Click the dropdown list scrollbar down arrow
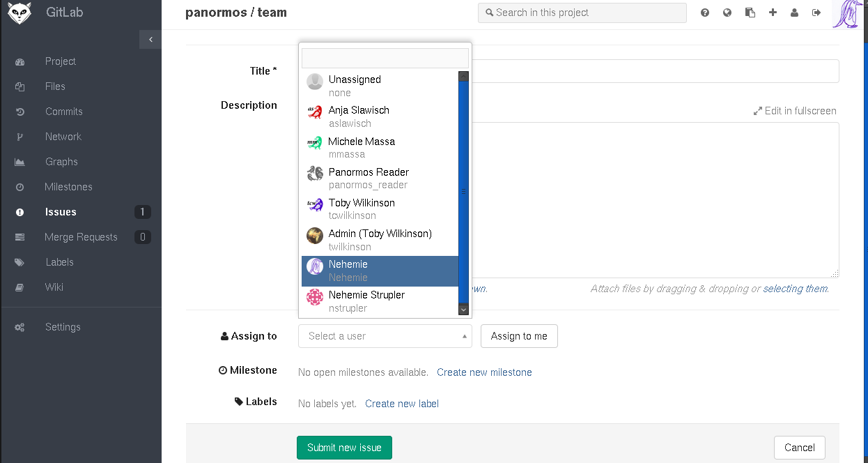 coord(463,310)
